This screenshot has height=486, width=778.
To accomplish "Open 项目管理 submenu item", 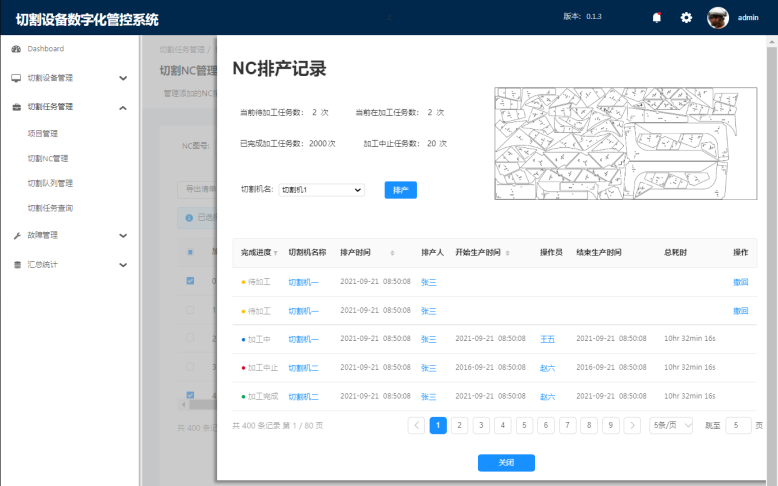I will [x=43, y=134].
